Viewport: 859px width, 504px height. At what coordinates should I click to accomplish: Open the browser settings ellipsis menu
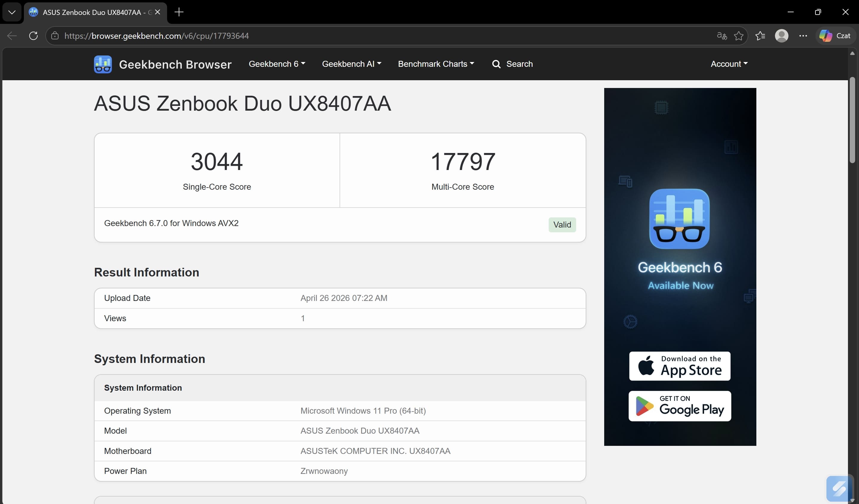coord(803,36)
